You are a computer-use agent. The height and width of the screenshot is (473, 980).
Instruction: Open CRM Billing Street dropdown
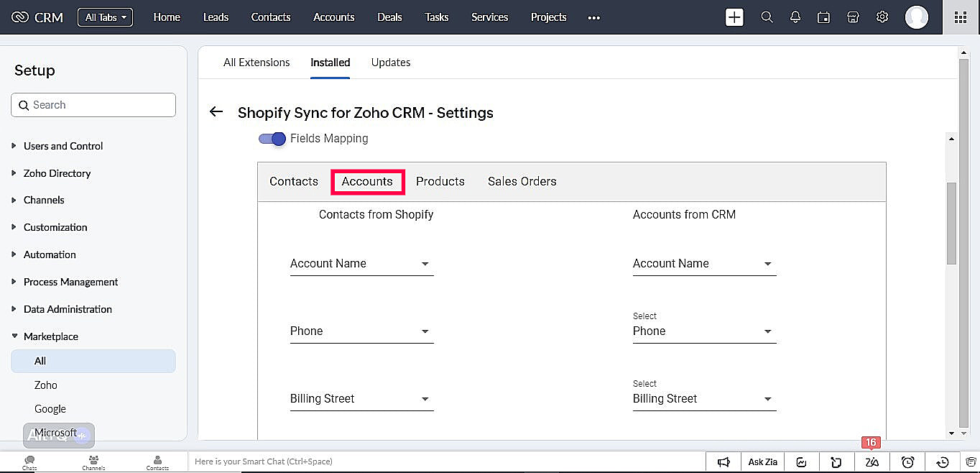coord(704,399)
